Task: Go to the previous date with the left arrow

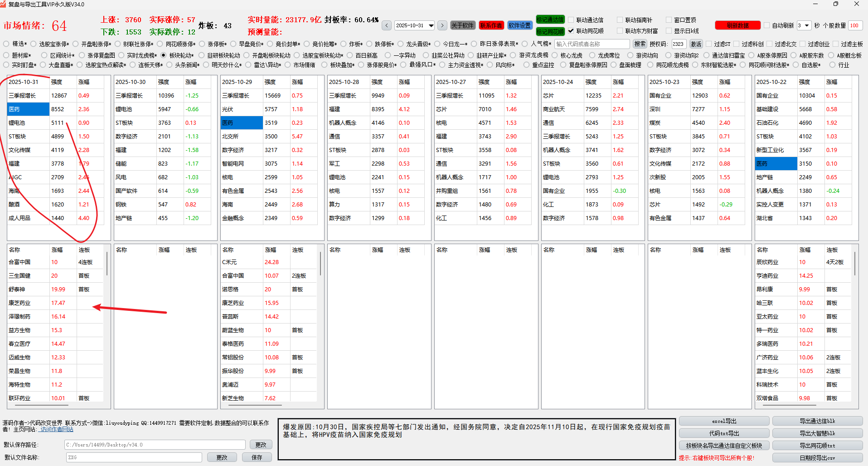Action: click(387, 25)
